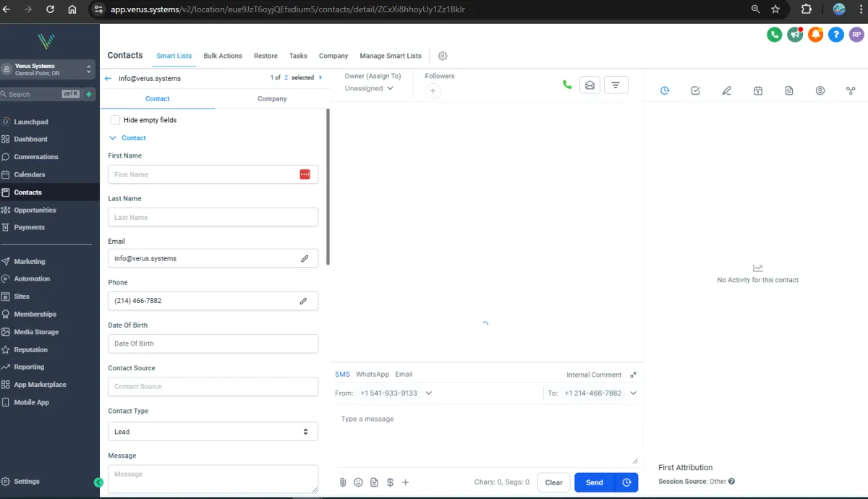Switch to the WhatsApp channel tab
This screenshot has height=499, width=868.
pos(373,374)
